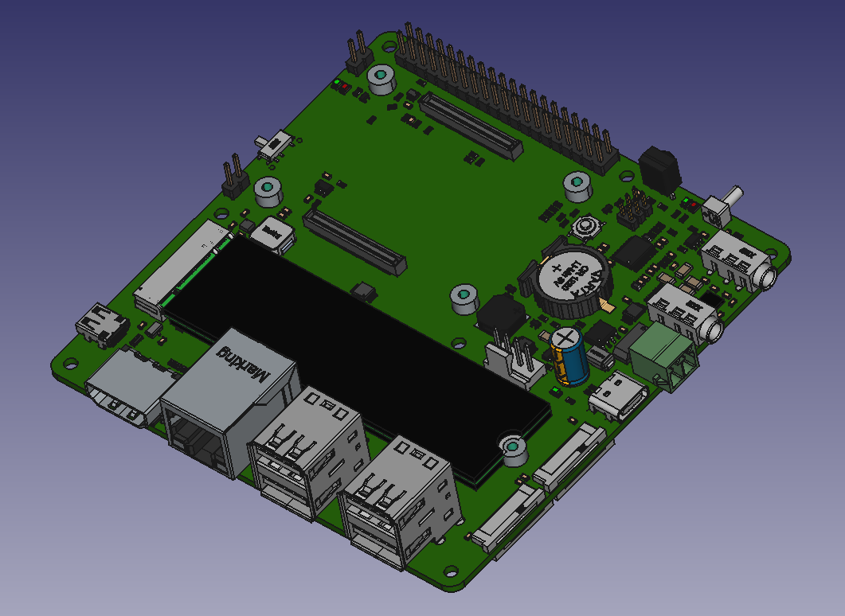Select the square black IC next to the battery

click(x=634, y=252)
